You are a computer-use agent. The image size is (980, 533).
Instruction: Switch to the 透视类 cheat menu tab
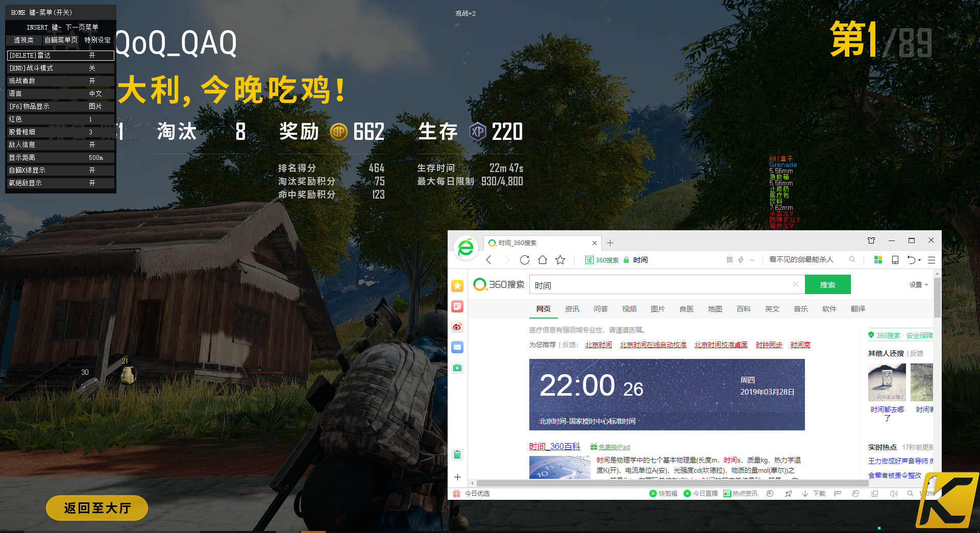[23, 40]
